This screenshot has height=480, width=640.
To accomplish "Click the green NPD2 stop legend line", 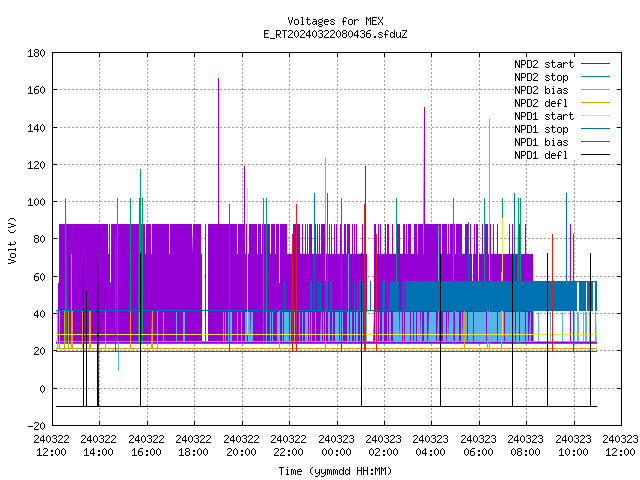I will (x=595, y=77).
